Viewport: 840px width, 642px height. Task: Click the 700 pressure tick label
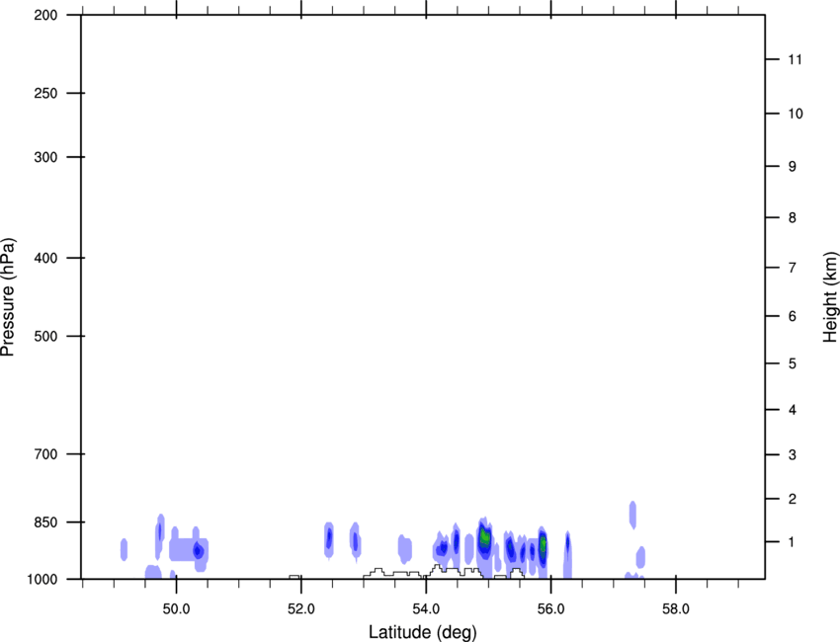45,453
